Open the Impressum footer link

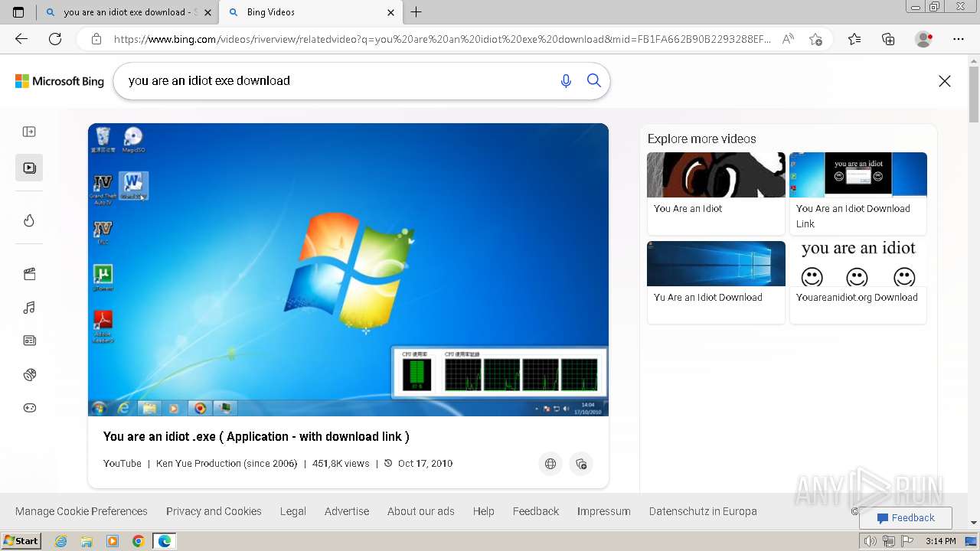click(604, 511)
